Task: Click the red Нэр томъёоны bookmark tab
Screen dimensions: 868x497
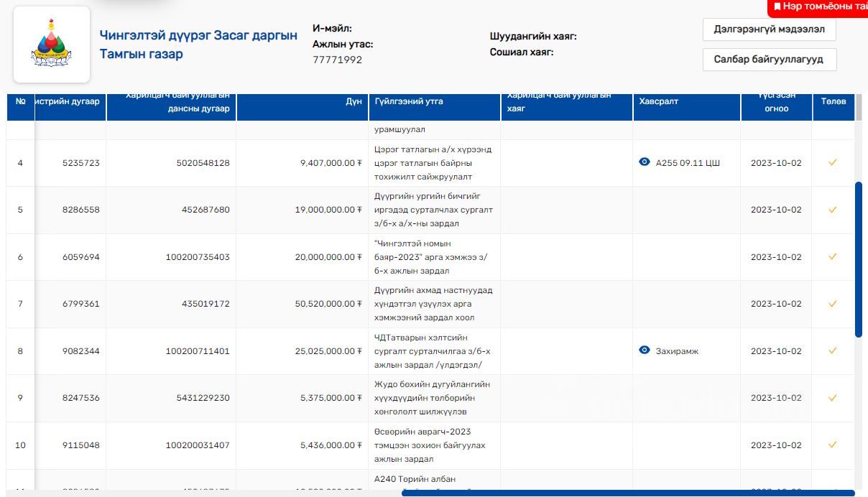Action: tap(819, 6)
